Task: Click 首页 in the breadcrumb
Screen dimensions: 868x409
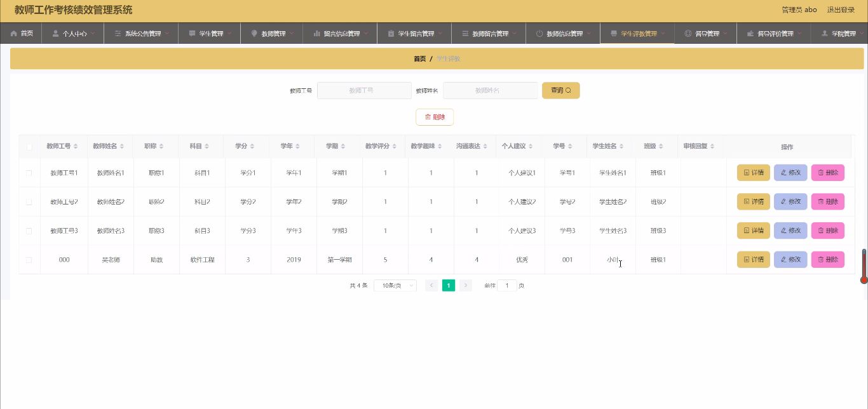Action: point(420,58)
